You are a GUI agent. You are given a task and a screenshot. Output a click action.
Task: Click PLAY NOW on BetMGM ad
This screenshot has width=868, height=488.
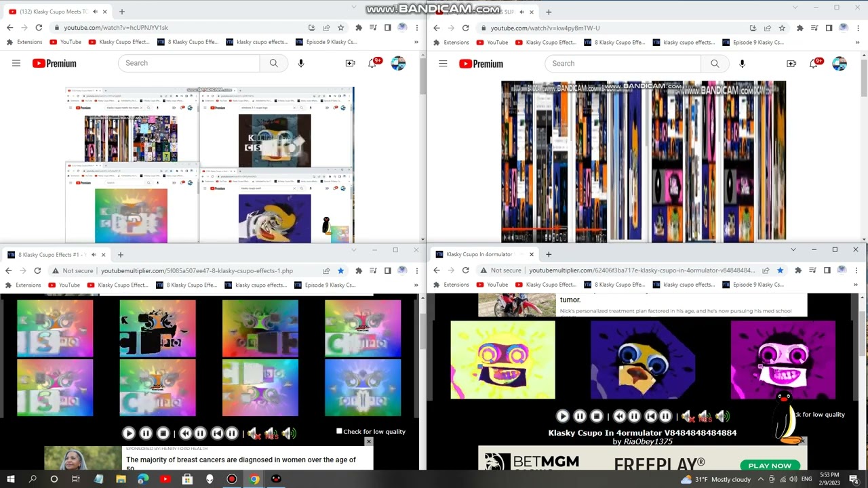coord(770,466)
